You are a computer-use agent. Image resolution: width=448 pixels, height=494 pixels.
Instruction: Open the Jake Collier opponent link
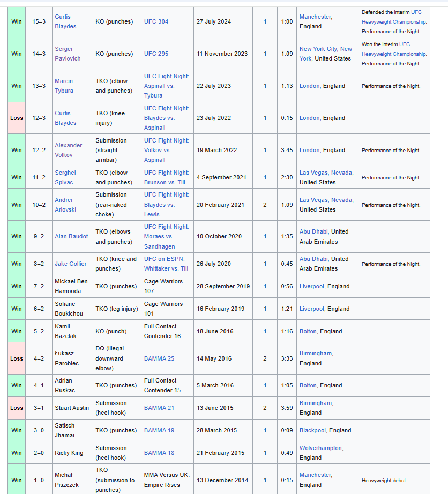click(71, 264)
